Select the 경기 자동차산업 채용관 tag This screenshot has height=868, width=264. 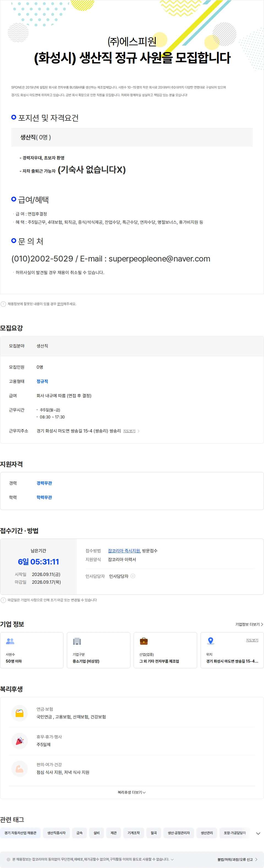(20, 833)
